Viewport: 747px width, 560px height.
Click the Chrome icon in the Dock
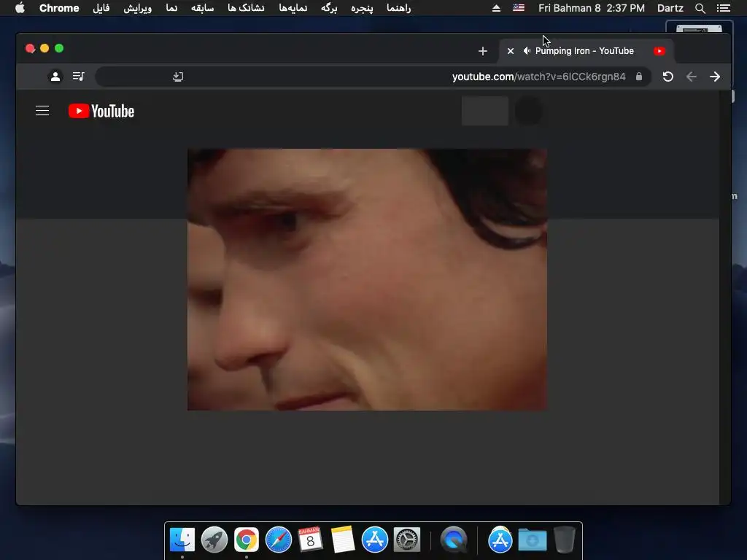coord(247,540)
